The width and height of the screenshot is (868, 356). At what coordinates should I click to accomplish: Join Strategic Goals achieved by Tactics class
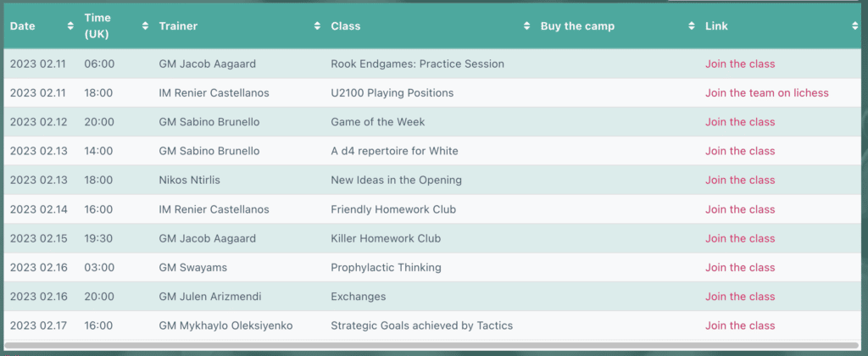(740, 325)
